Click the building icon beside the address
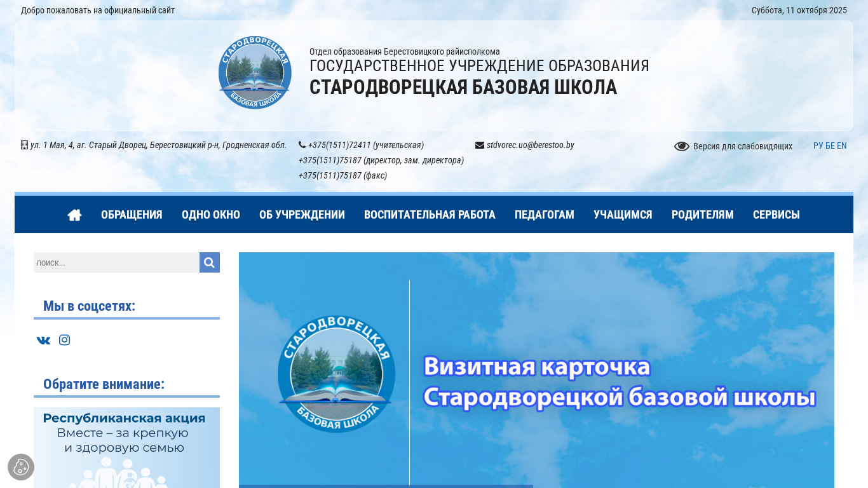868x488 pixels. (24, 145)
